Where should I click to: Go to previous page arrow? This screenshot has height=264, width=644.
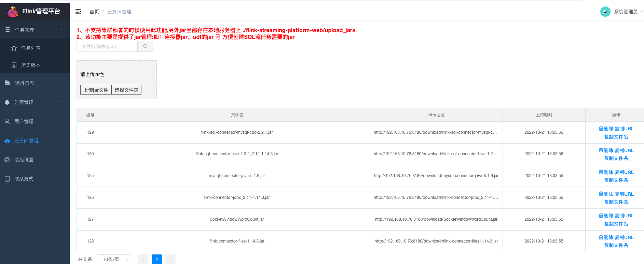(x=143, y=259)
